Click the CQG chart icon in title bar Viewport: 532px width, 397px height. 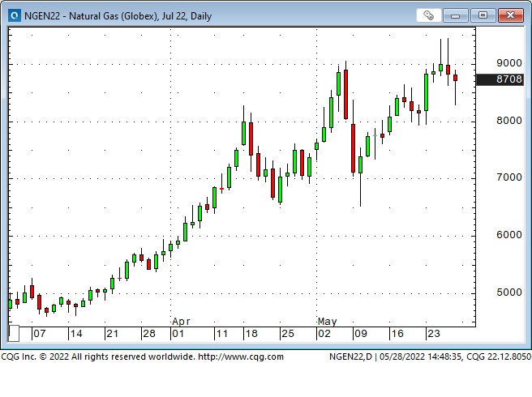(15, 15)
